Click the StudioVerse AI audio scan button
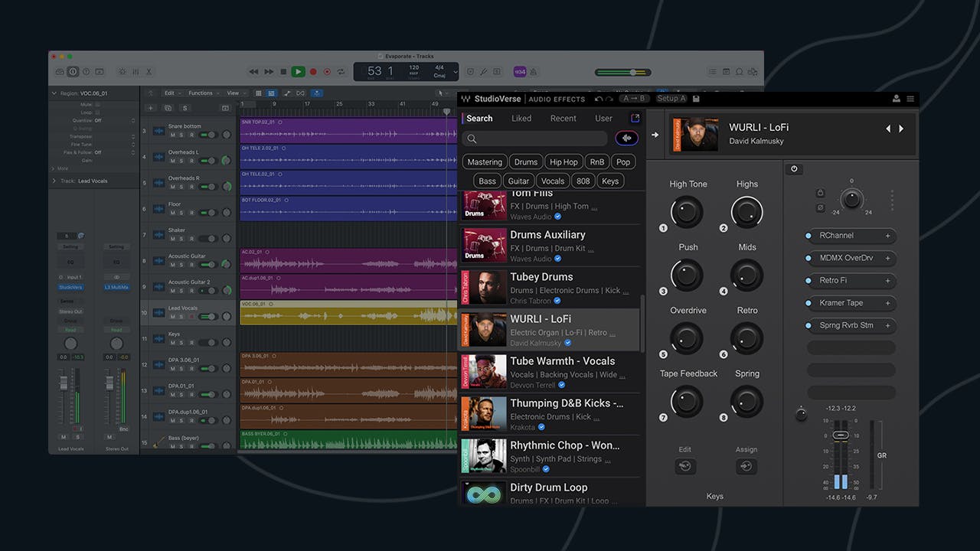The image size is (980, 551). tap(626, 139)
